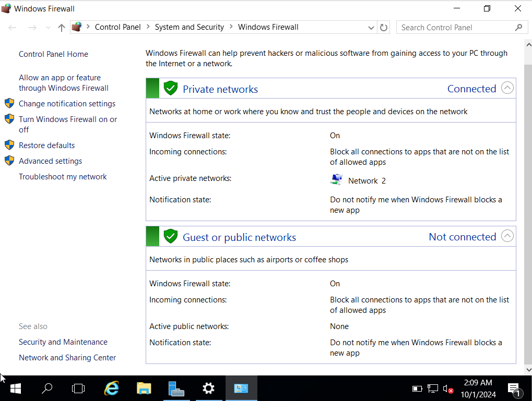Click the Guest or public networks heading
Screen dimensions: 532x401
pyautogui.click(x=239, y=237)
